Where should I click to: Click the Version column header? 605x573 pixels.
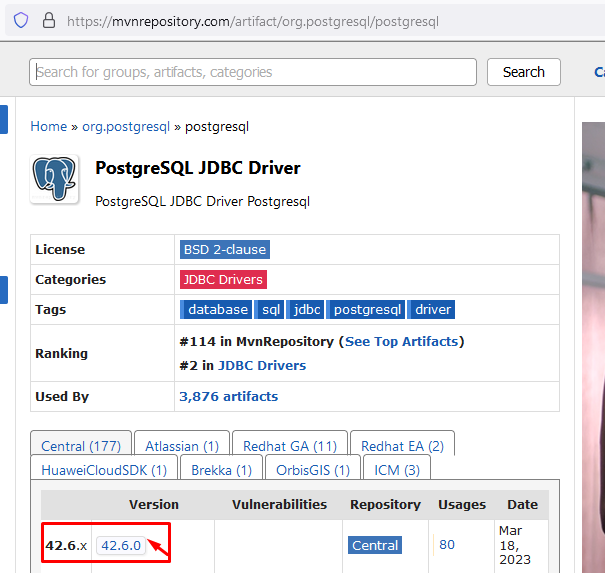pyautogui.click(x=154, y=504)
